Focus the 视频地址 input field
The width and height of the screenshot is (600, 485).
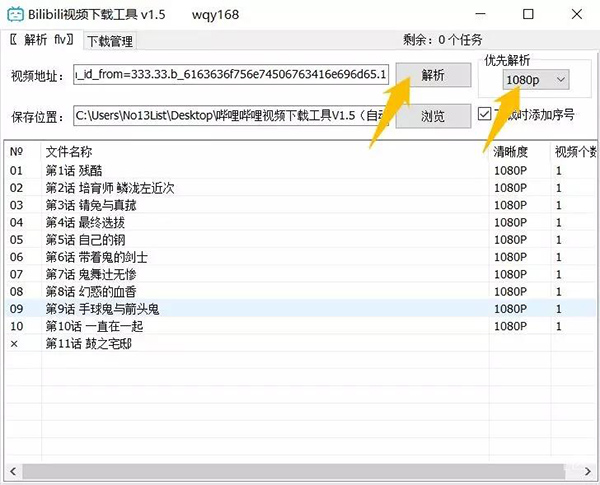tap(231, 74)
